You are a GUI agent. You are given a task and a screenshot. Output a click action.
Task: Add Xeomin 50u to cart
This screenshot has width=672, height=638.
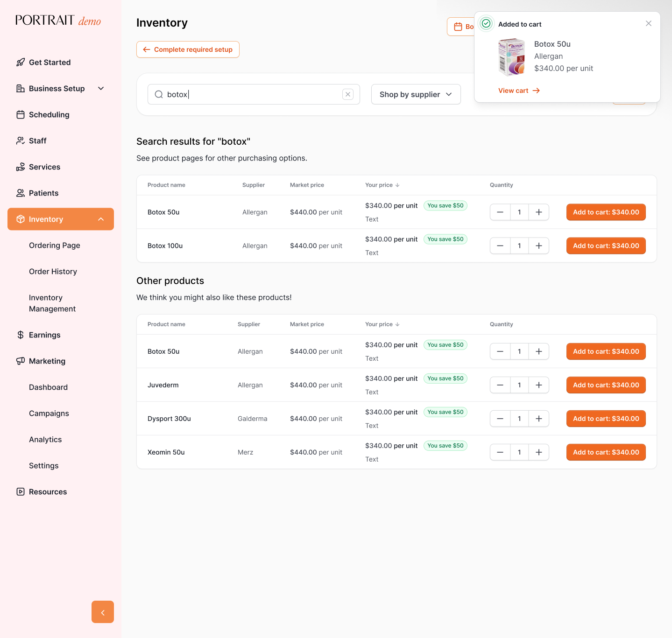[606, 452]
